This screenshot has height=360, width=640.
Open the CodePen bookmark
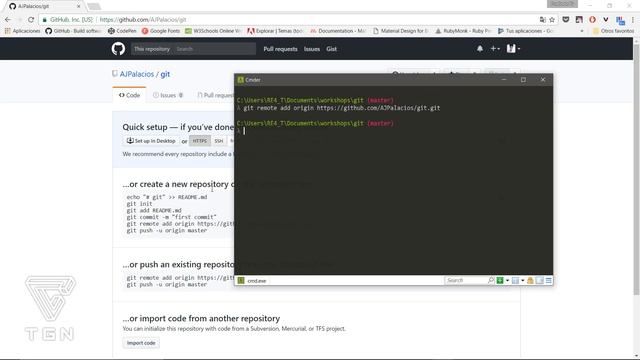(x=122, y=31)
